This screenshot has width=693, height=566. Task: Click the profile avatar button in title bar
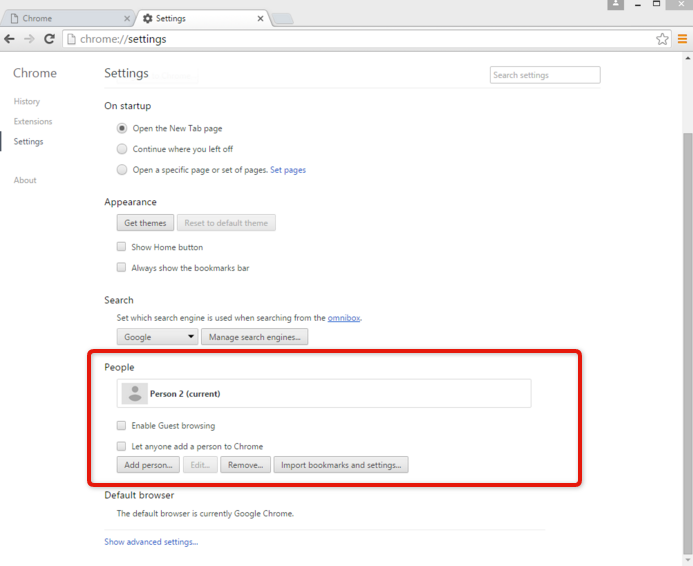click(x=616, y=4)
